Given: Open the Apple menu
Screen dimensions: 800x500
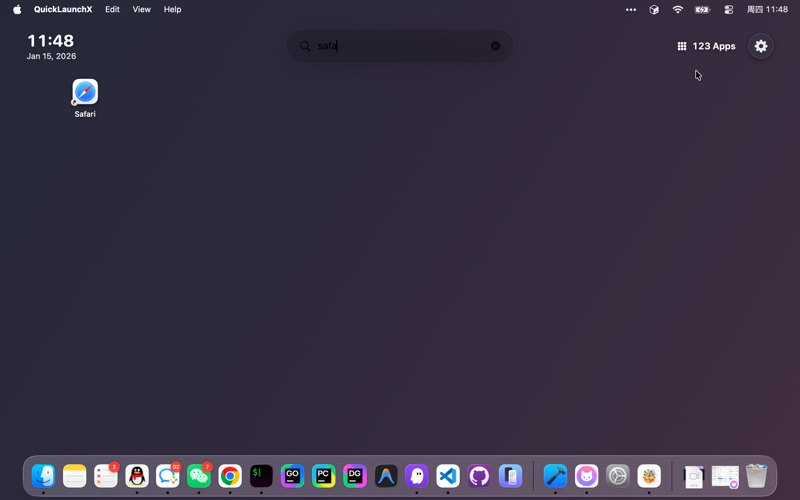Looking at the screenshot, I should pyautogui.click(x=17, y=9).
